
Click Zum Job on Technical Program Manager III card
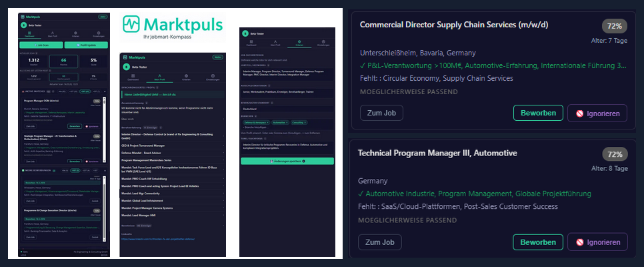click(x=380, y=242)
